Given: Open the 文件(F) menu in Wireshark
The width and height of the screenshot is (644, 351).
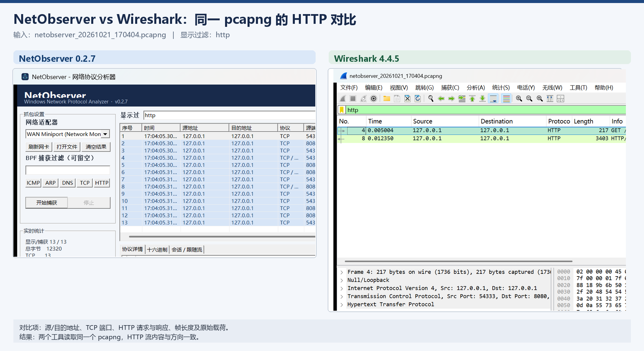Looking at the screenshot, I should [x=349, y=88].
